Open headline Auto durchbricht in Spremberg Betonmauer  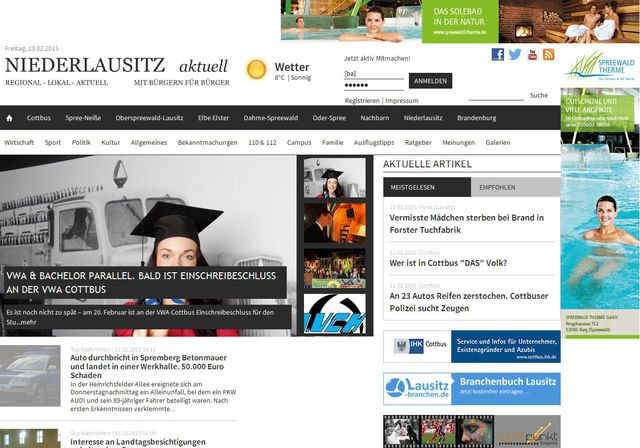click(x=149, y=366)
